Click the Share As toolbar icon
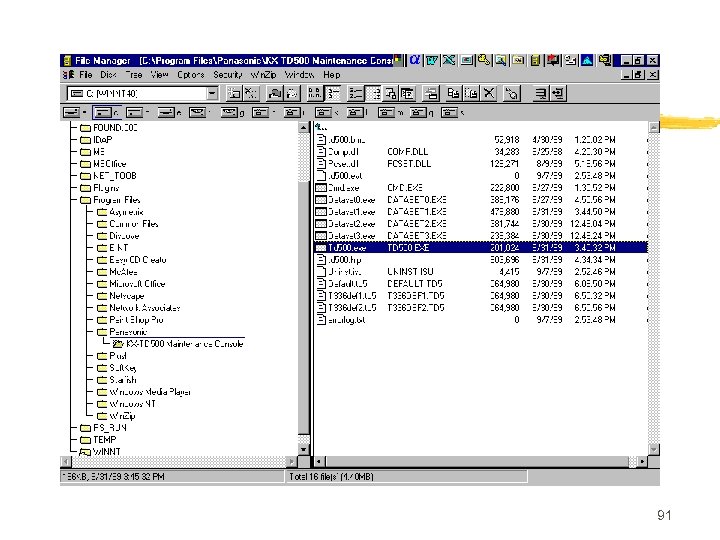 275,94
